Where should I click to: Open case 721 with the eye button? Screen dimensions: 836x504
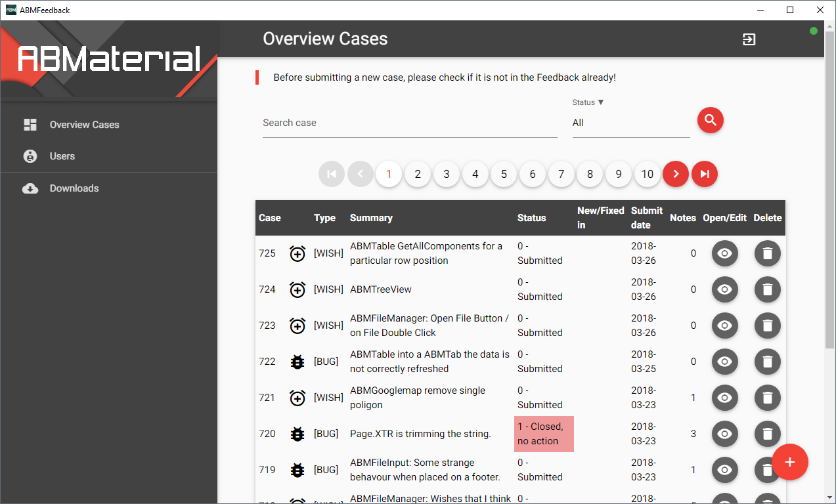click(725, 398)
